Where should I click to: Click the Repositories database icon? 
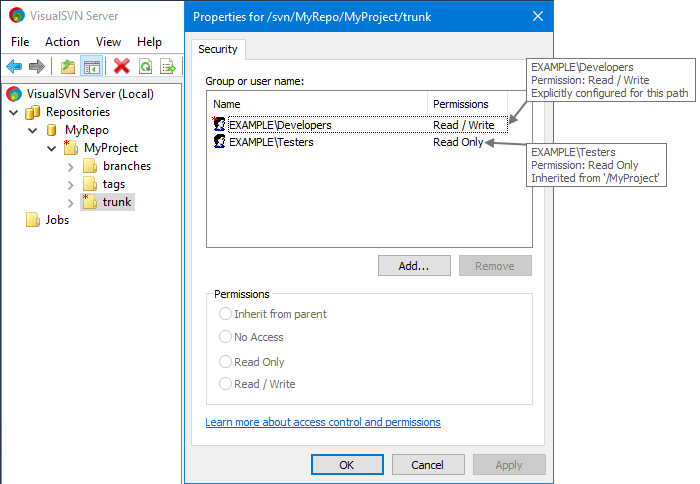33,113
